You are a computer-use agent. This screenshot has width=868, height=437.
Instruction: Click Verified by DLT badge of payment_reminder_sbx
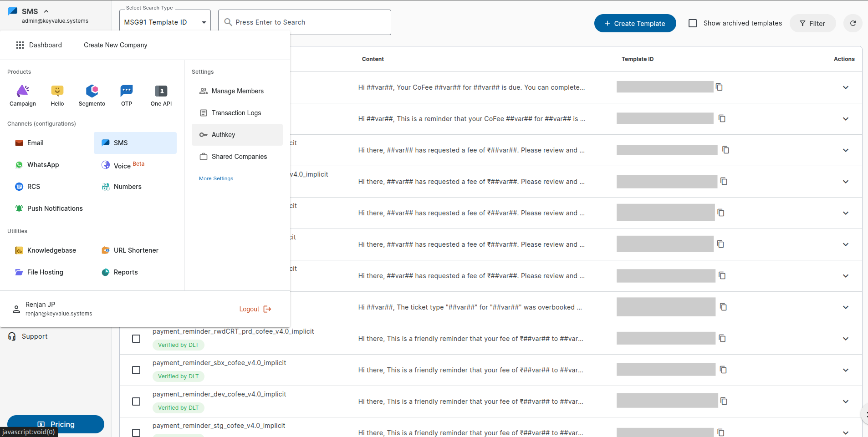click(178, 376)
